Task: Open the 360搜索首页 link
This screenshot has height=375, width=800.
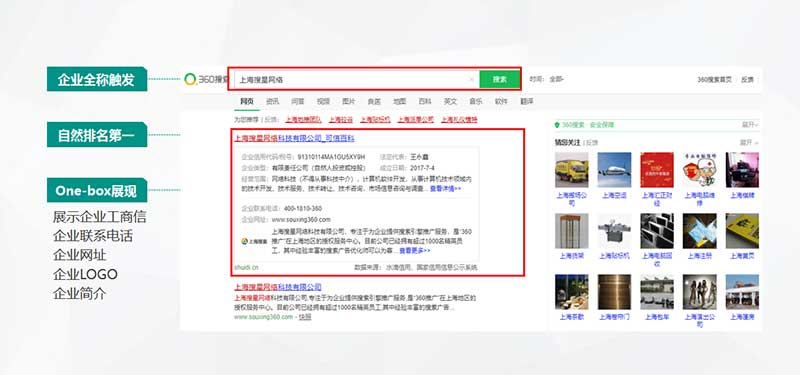Action: coord(714,80)
